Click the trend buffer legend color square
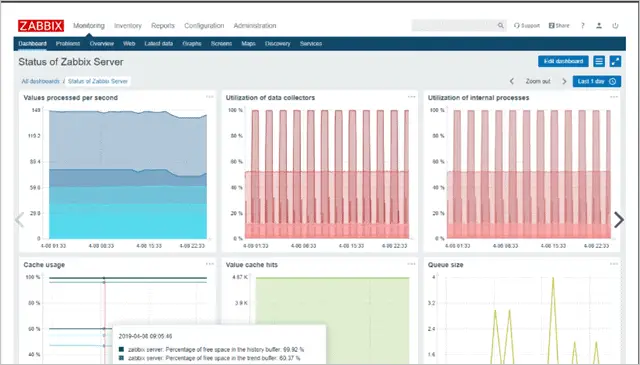Image resolution: width=640 pixels, height=365 pixels. (121, 358)
